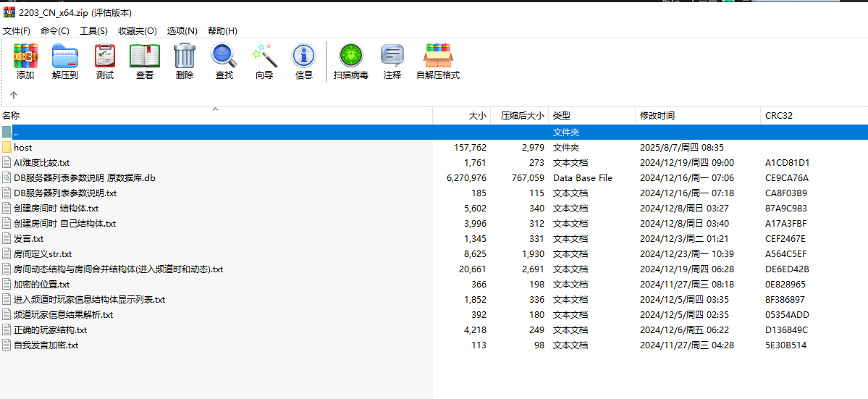Click the sort direction arrow above Name column
Viewport: 868px width, 399px height.
(216, 109)
